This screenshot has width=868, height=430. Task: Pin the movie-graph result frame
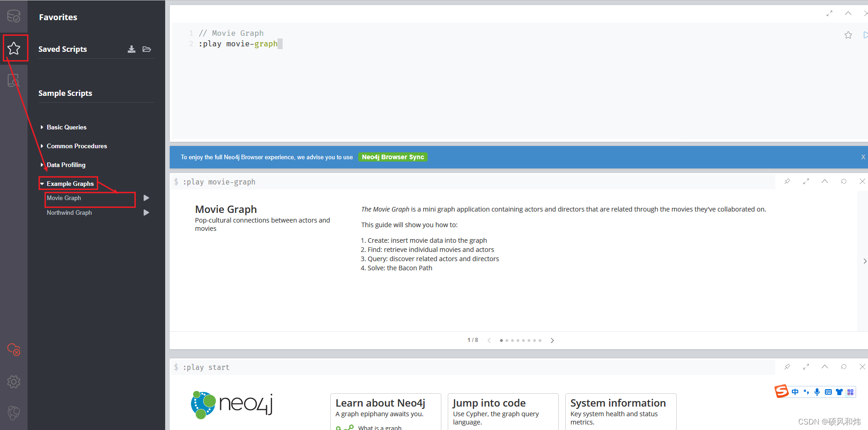click(x=787, y=181)
